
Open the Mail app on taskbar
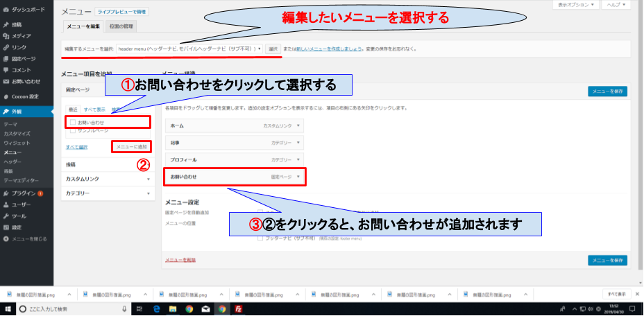point(205,308)
